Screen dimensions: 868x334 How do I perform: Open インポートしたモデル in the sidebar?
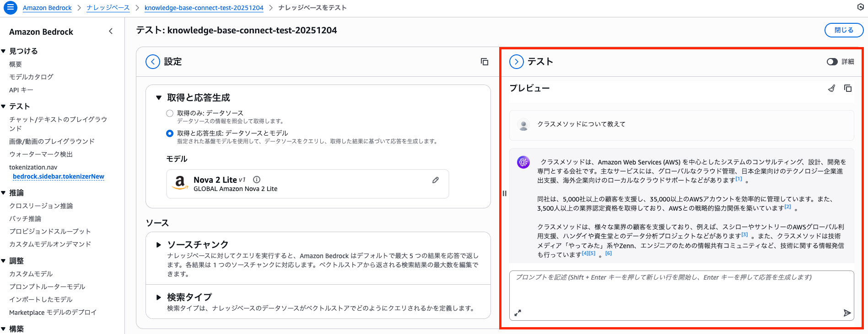click(x=41, y=299)
